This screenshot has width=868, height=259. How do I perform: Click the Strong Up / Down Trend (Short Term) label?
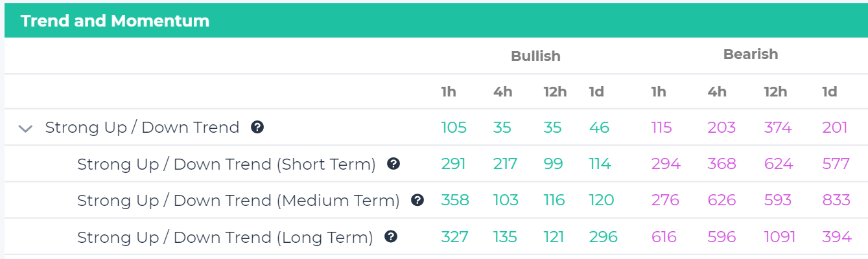point(226,164)
